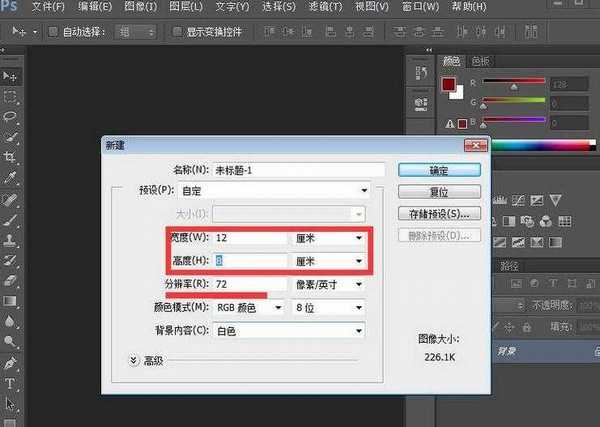Open the 文件 menu
600x427 pixels.
click(48, 7)
